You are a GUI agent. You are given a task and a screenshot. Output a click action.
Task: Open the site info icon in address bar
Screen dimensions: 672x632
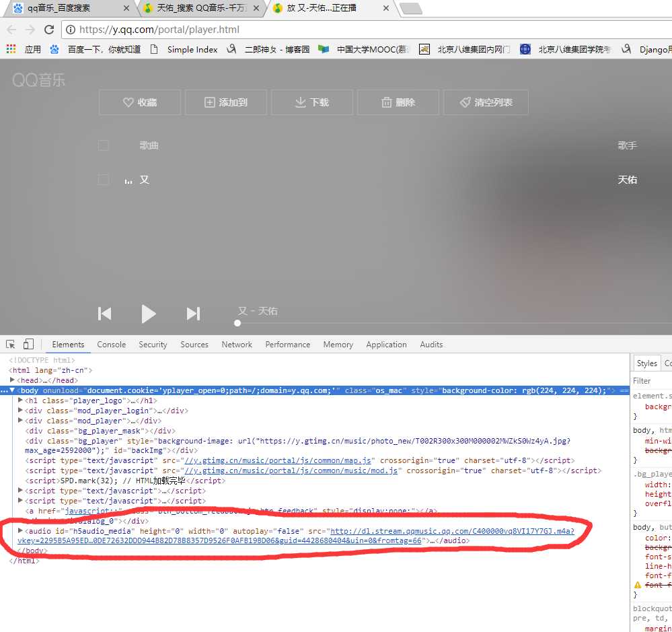pos(71,30)
